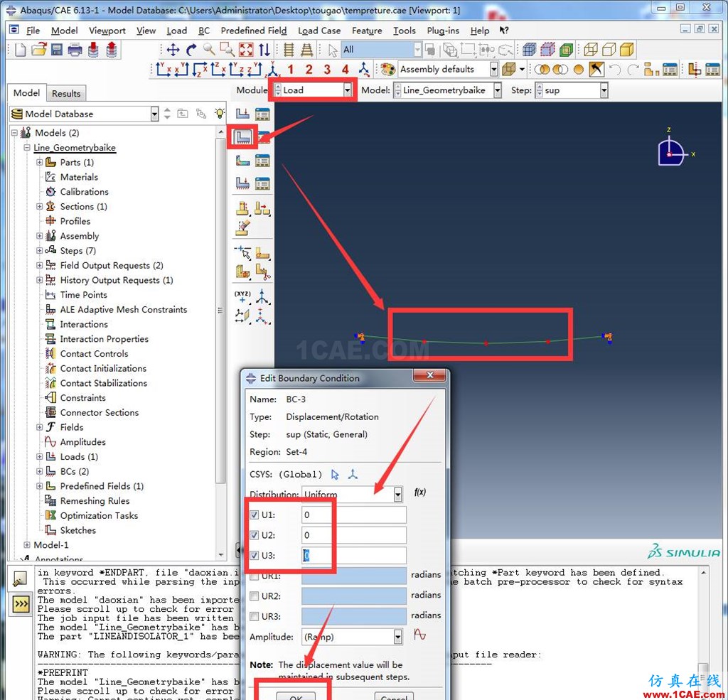Open the Plug-ins menu
The width and height of the screenshot is (728, 700).
pyautogui.click(x=443, y=31)
